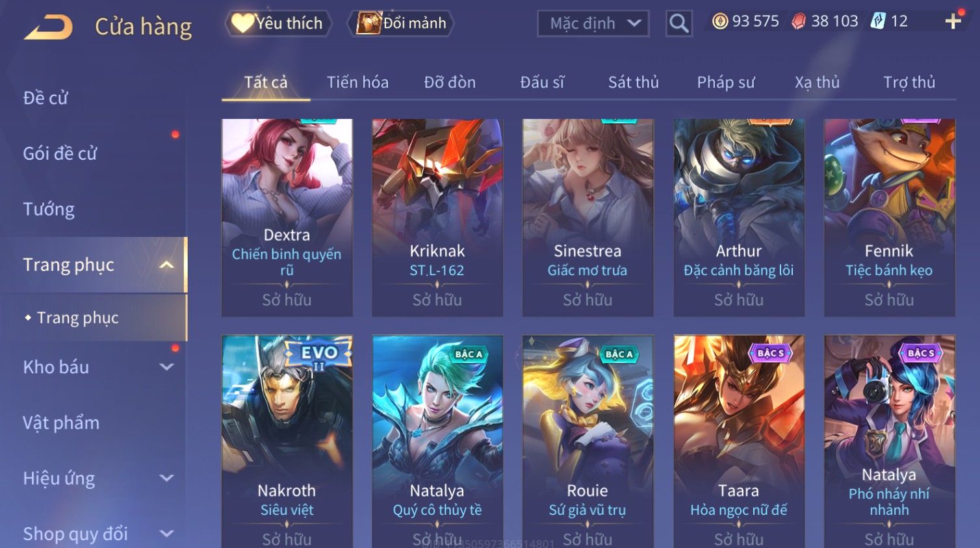Tap the red ruby currency icon
This screenshot has width=980, height=548.
(799, 21)
